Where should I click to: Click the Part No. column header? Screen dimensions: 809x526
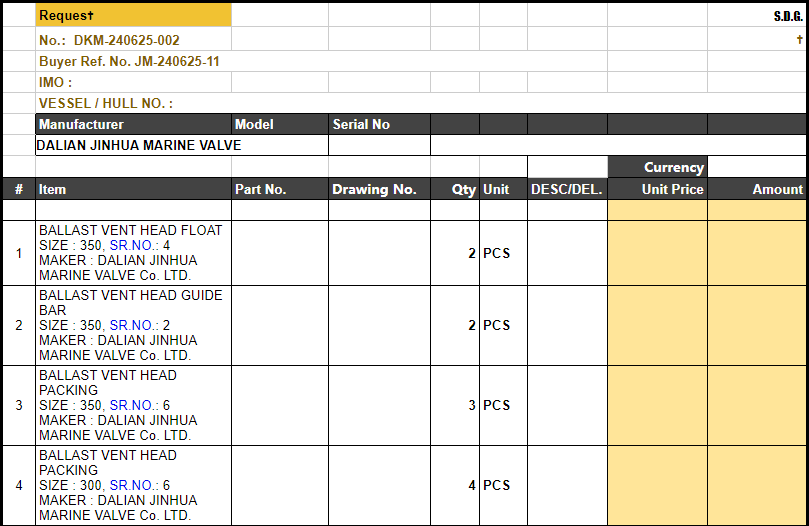[280, 189]
